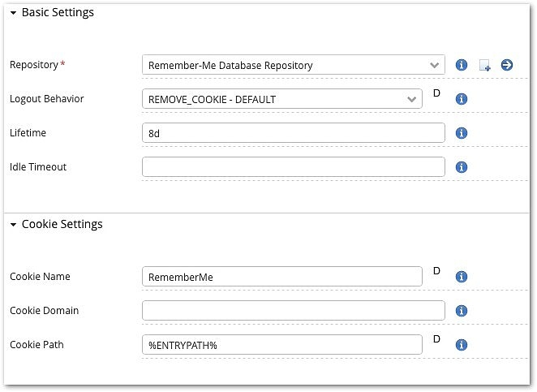Screen dimensions: 537x392
Task: Select the Cookie Name text field
Action: (x=281, y=277)
